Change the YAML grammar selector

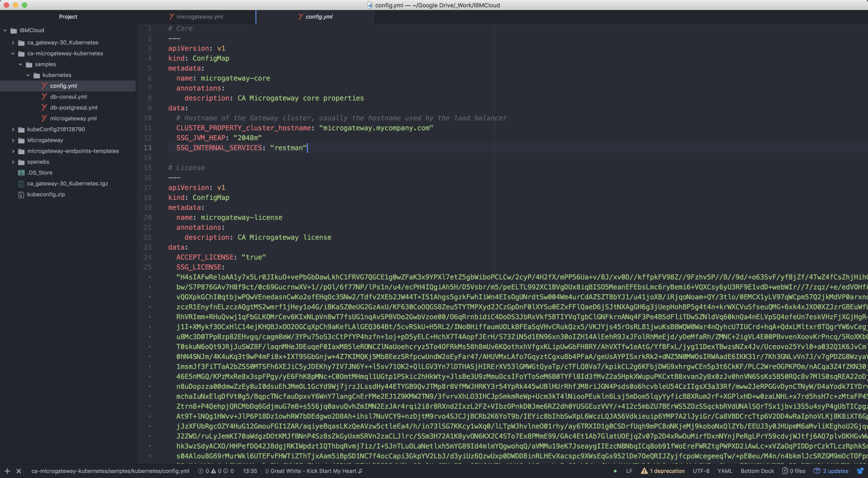pyautogui.click(x=725, y=471)
